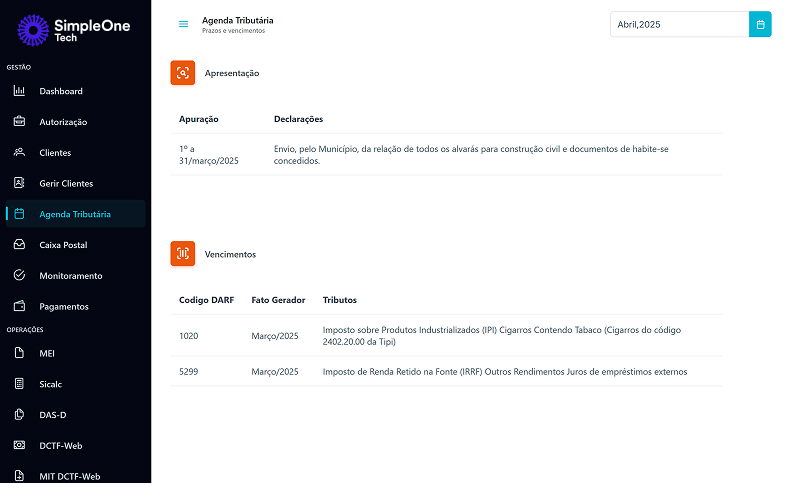
Task: Click the orange Apresentação section icon
Action: 183,73
